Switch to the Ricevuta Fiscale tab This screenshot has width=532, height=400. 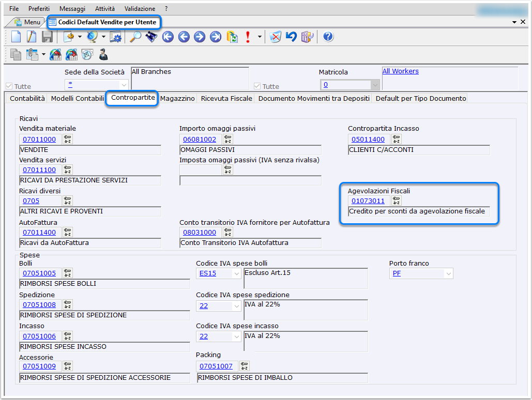(x=226, y=98)
